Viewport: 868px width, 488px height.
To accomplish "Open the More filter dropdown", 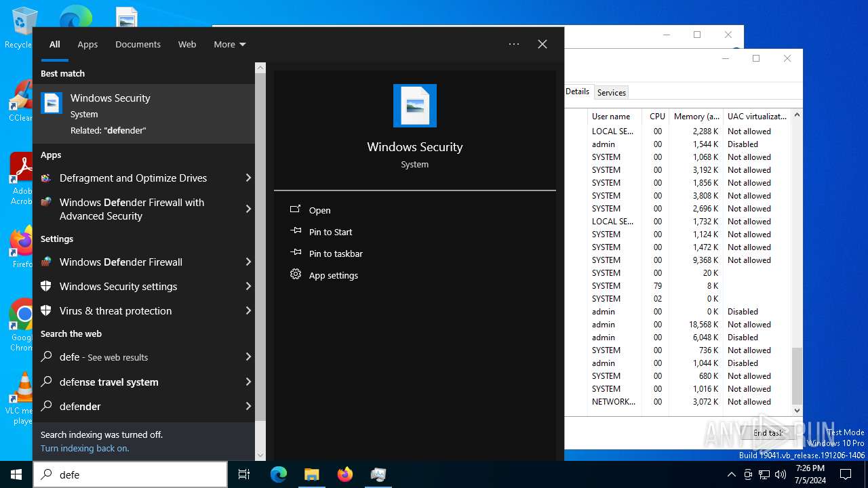I will [230, 44].
